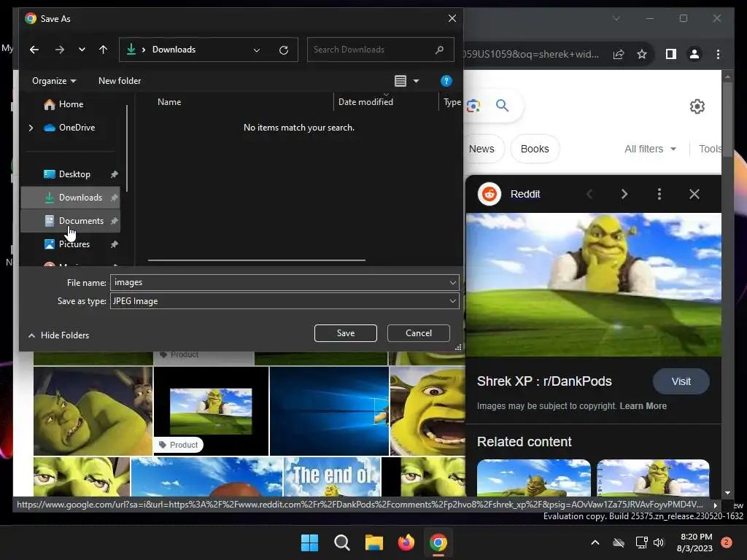
Task: Close the Save As dialog
Action: click(452, 18)
